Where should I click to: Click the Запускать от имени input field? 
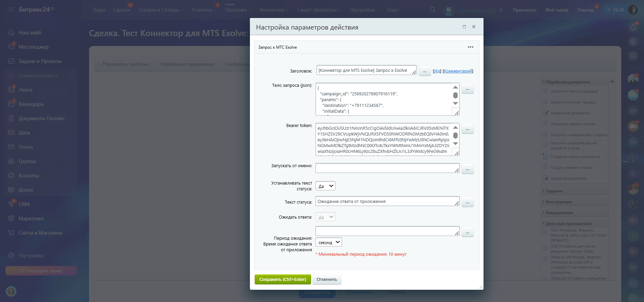[x=387, y=168]
